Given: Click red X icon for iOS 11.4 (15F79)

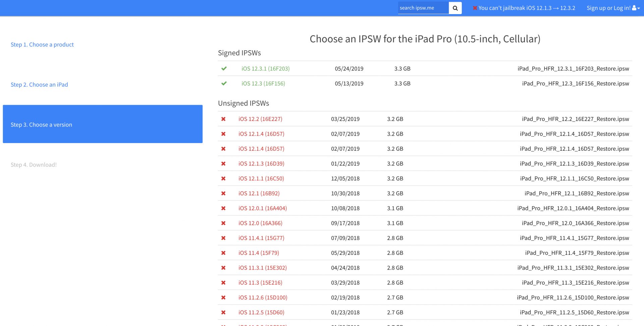Looking at the screenshot, I should tap(223, 253).
